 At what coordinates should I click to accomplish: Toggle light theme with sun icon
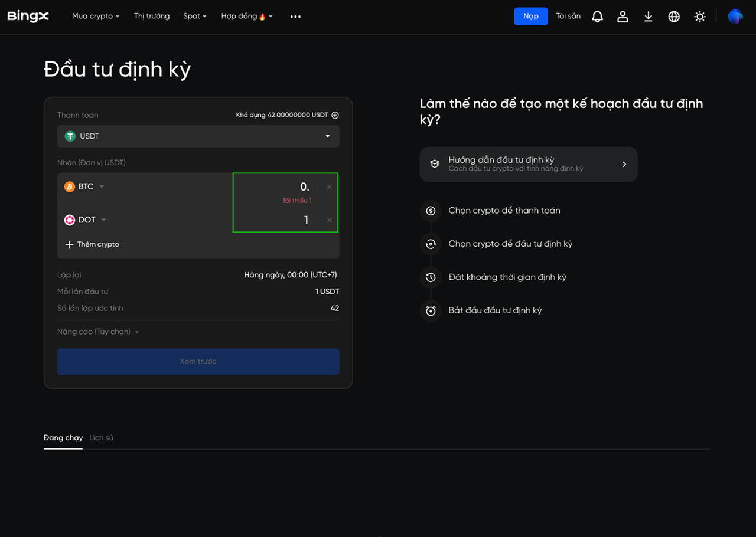[x=700, y=17]
